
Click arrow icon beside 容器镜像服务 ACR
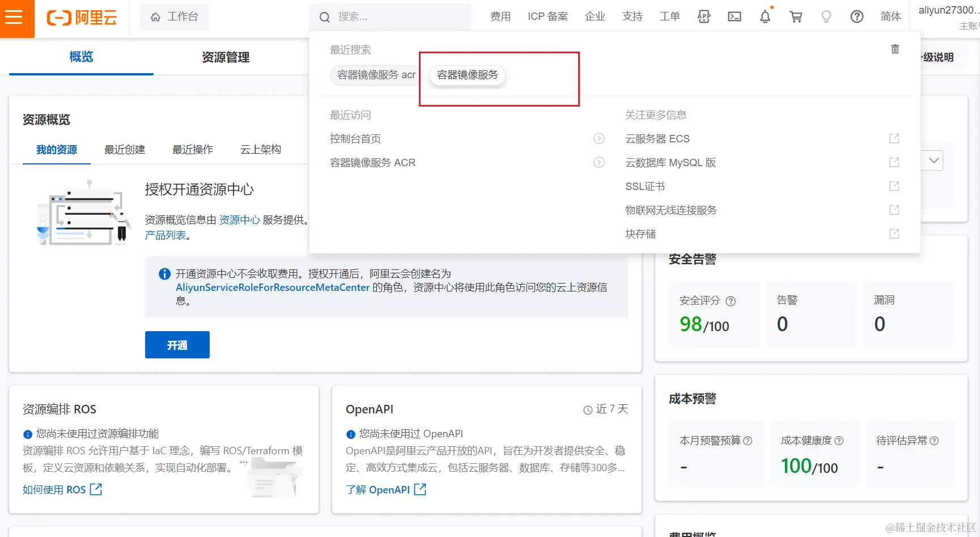pos(599,163)
